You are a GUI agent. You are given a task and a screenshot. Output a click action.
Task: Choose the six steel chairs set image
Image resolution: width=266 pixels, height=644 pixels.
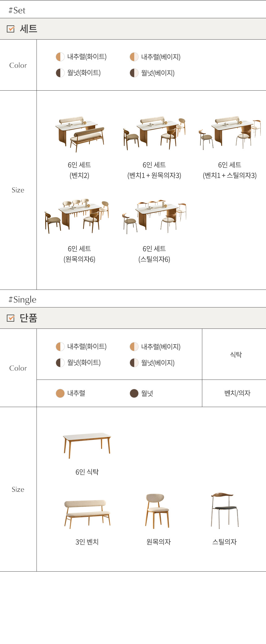154,216
